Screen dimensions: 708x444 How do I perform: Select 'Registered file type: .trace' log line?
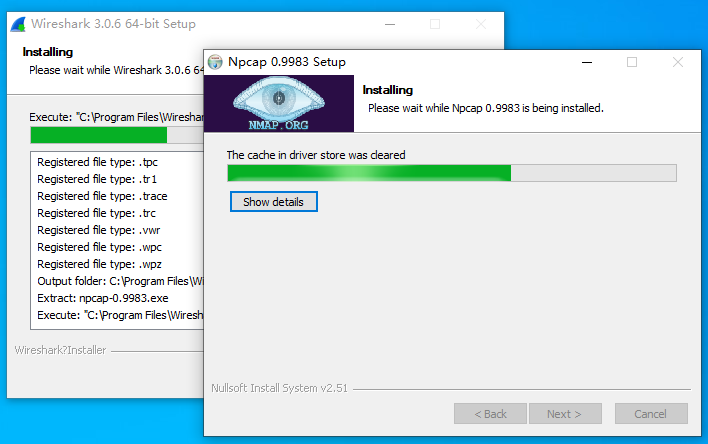(102, 196)
